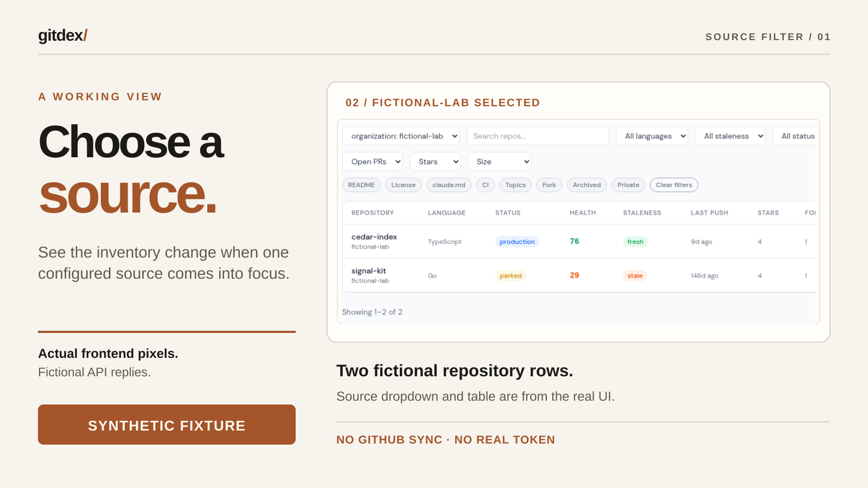The width and height of the screenshot is (868, 488).
Task: Toggle the License filter chip
Action: pos(404,185)
